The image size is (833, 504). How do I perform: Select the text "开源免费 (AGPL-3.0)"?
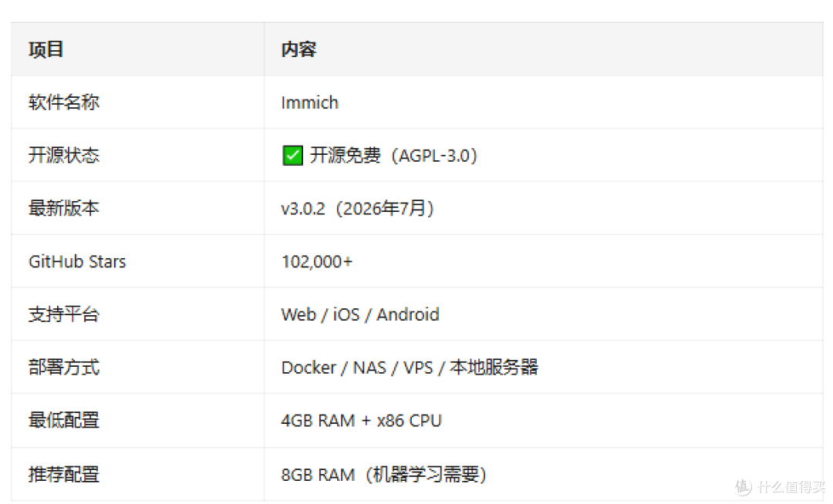point(393,156)
